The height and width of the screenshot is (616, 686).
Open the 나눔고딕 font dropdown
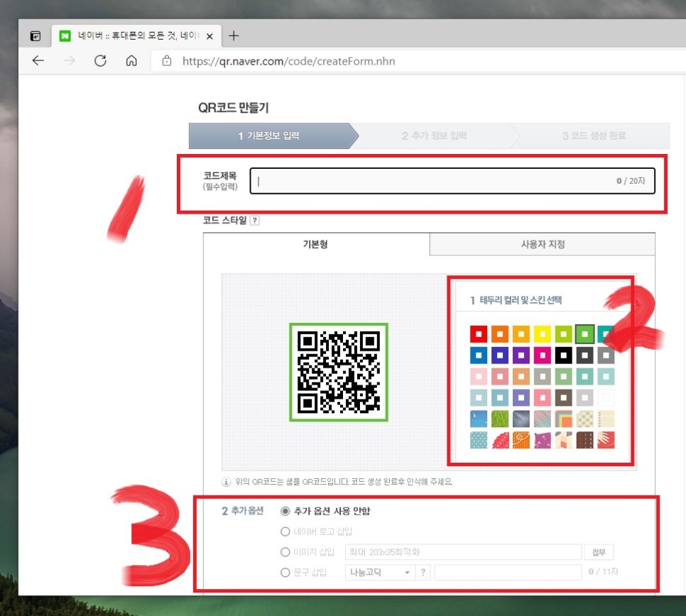380,572
